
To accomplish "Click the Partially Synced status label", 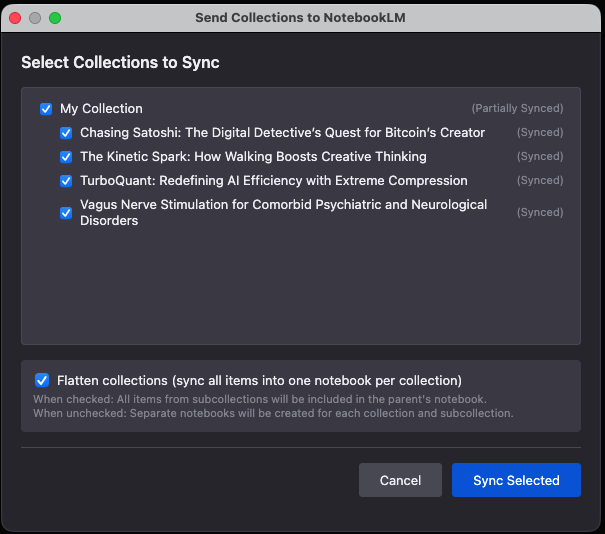I will pyautogui.click(x=517, y=108).
